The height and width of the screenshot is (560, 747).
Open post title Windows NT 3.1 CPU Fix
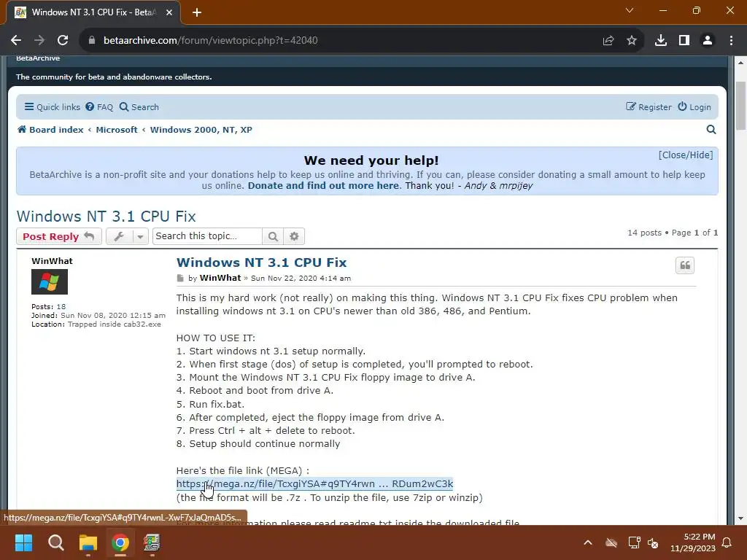coord(262,262)
